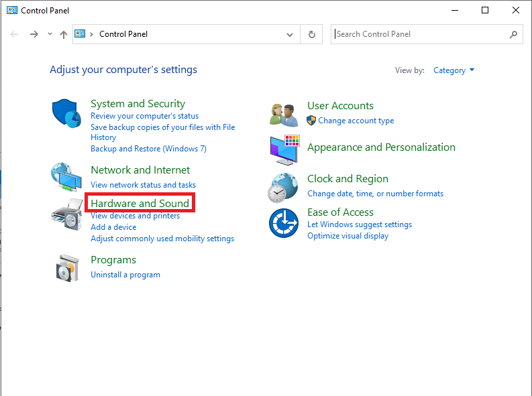Go up one level with Up arrow
The width and height of the screenshot is (532, 396).
coord(64,34)
